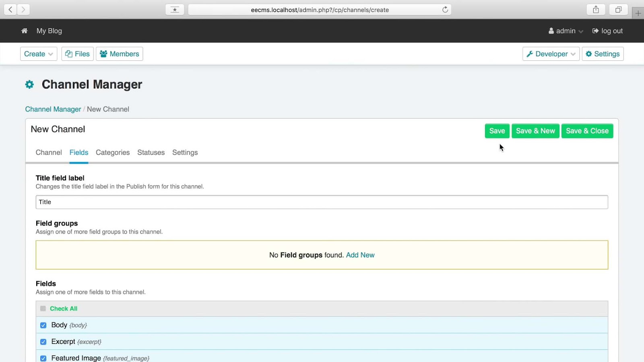Click into the Title field label input
Screen dimensions: 644x362
point(322,202)
